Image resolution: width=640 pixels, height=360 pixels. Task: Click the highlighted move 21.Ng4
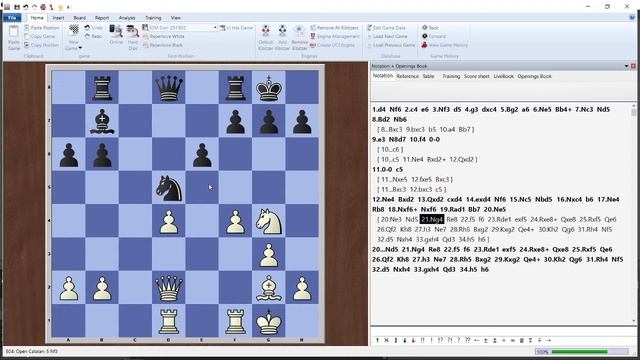click(432, 220)
